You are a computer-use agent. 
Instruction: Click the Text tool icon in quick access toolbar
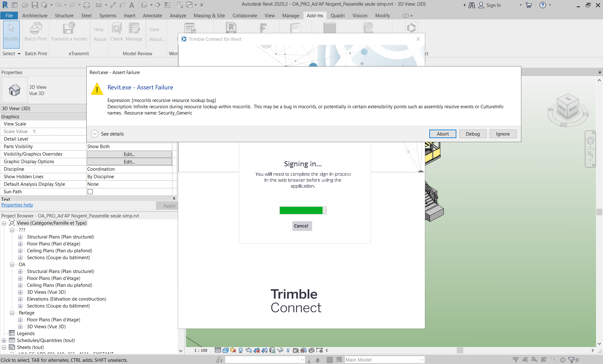[x=132, y=5]
